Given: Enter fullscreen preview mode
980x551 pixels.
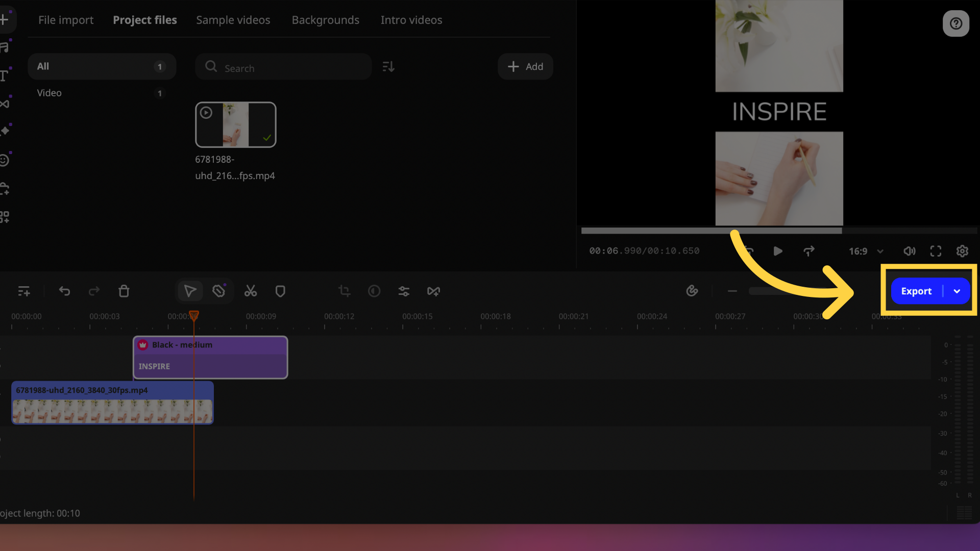Looking at the screenshot, I should click(x=936, y=251).
